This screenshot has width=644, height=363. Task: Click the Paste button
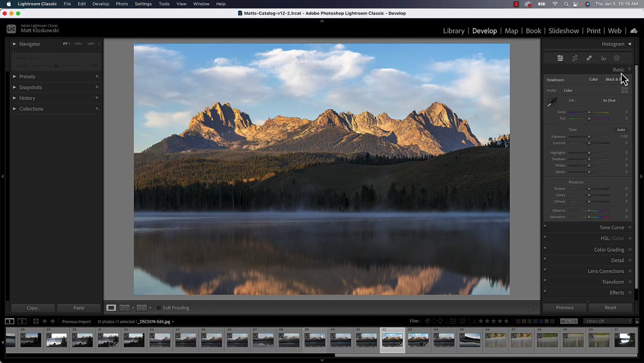(79, 308)
